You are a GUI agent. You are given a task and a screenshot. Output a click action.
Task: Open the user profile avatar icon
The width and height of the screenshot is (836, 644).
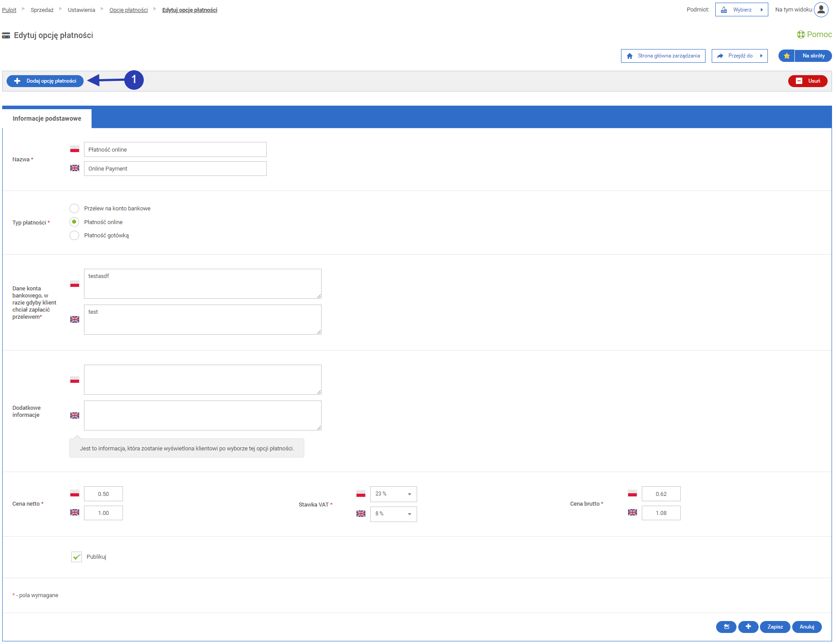click(821, 10)
